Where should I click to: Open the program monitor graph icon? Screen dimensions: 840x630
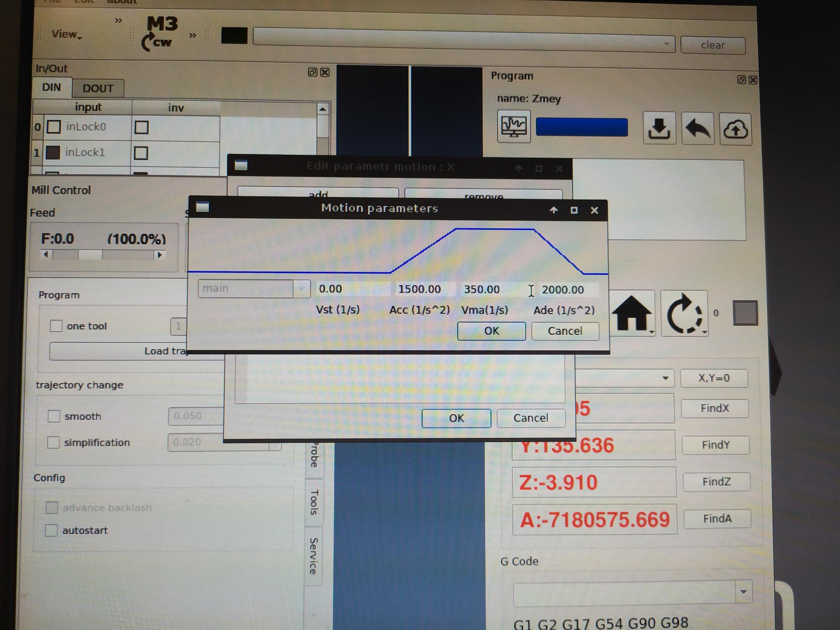(513, 126)
